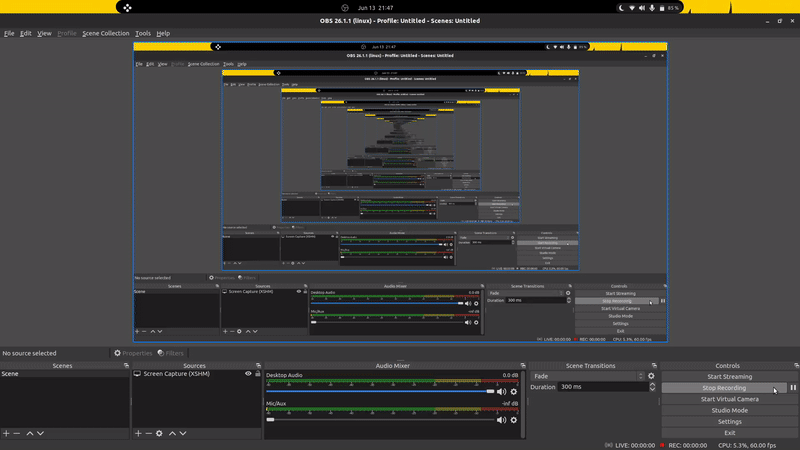Click the LIVE: 00:00:00 status text
The width and height of the screenshot is (800, 450).
point(635,445)
